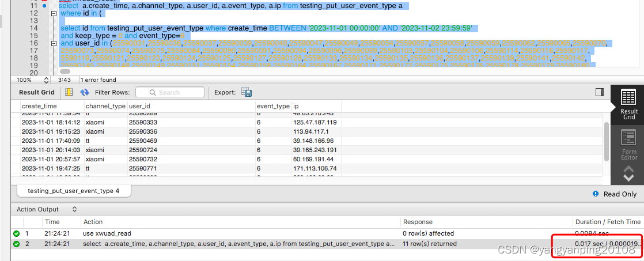Click line number 14 in the gutter

point(33,28)
